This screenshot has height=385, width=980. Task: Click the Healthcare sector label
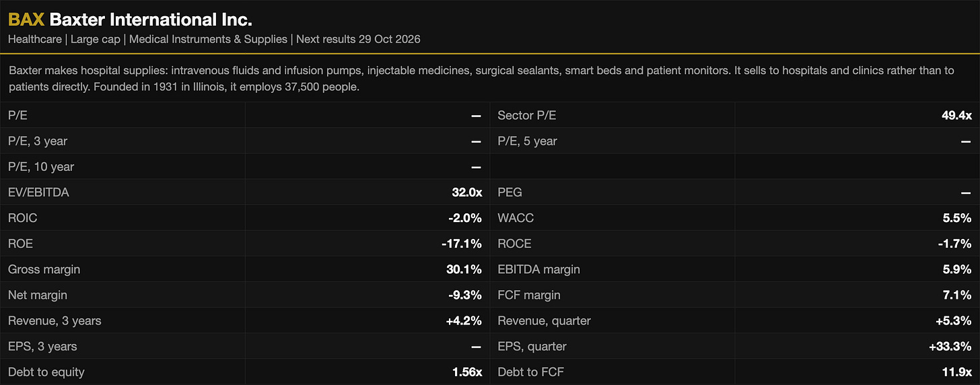coord(34,39)
